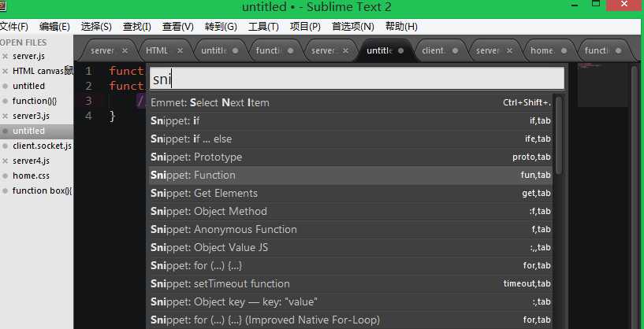
Task: Open home.css in the sidebar
Action: click(x=32, y=176)
